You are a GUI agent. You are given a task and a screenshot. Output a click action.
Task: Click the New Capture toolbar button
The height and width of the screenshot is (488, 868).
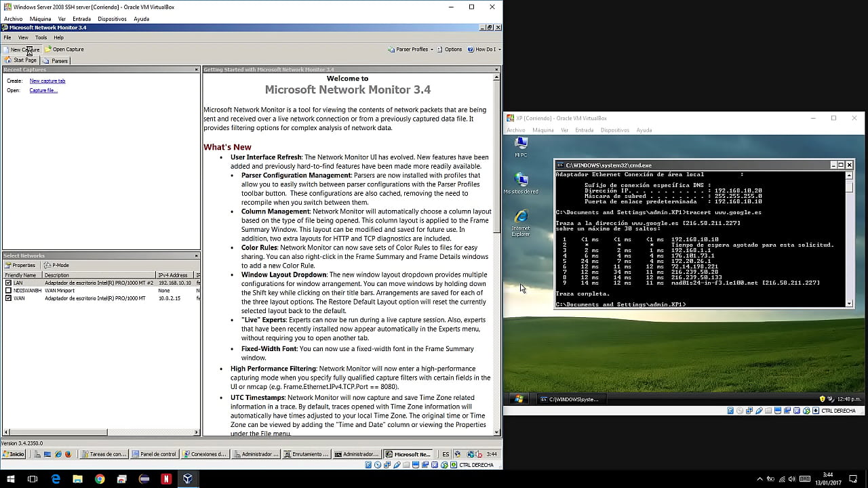click(22, 49)
